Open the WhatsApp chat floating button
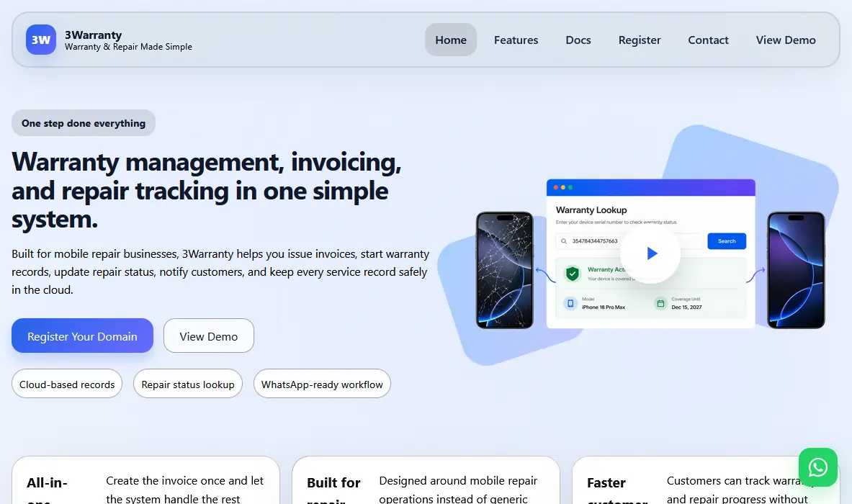 click(x=817, y=467)
